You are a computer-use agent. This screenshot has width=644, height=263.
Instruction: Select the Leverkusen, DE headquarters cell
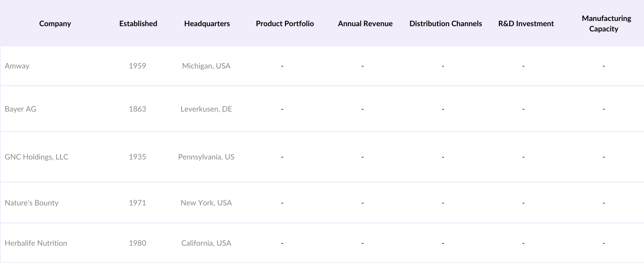(x=206, y=109)
